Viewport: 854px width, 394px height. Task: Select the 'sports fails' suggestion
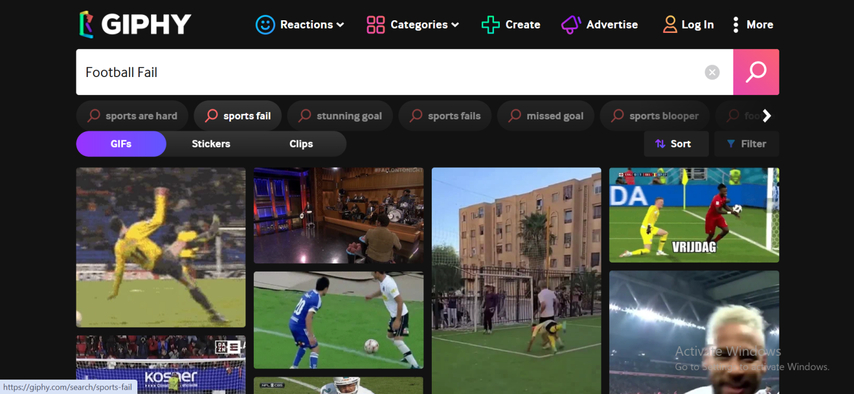point(445,116)
